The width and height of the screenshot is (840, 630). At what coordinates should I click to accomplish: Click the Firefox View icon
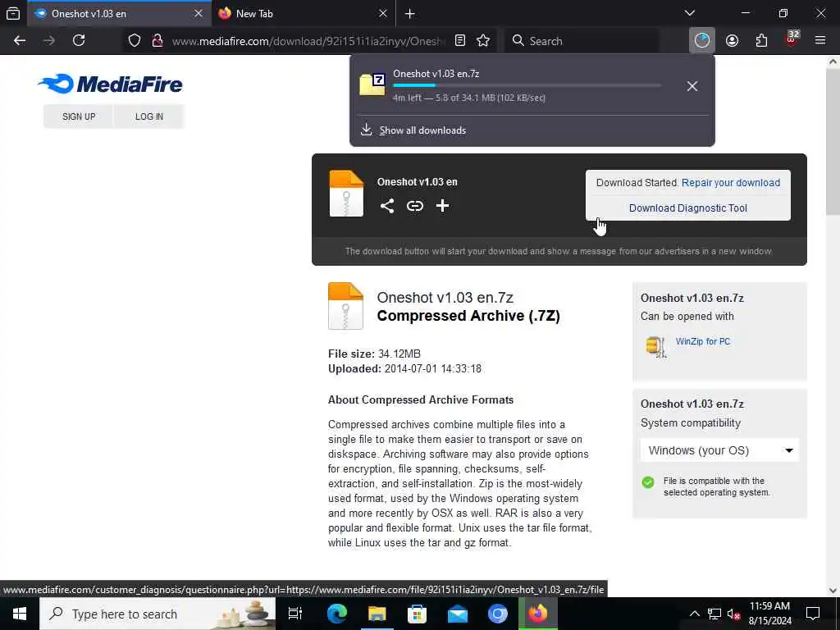pos(13,13)
